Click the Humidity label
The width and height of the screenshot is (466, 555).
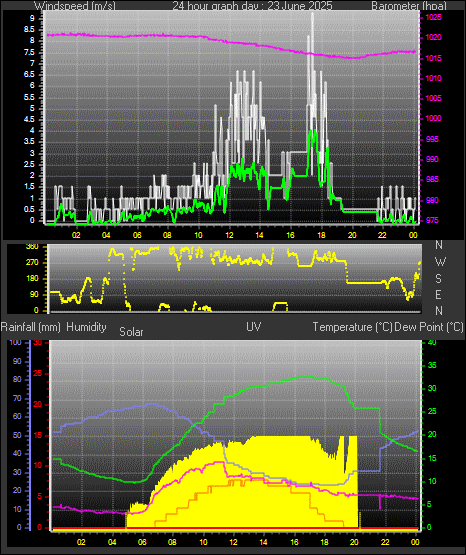[x=86, y=327]
